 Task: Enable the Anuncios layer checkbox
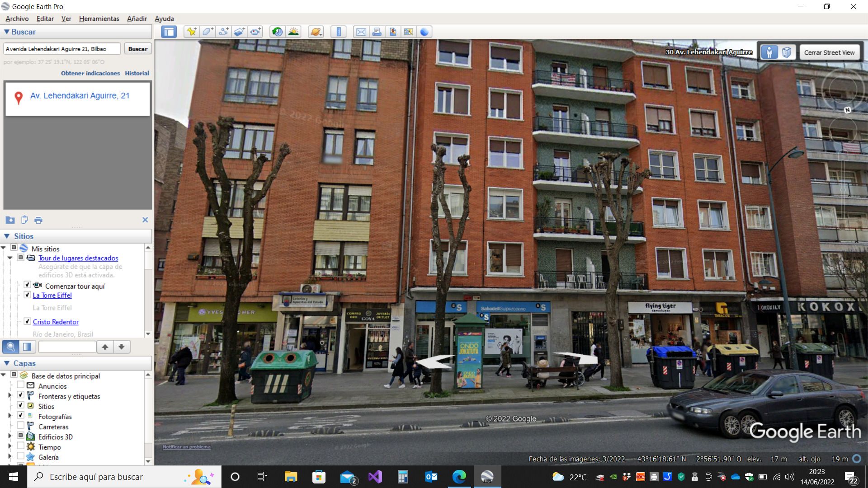[x=20, y=385]
